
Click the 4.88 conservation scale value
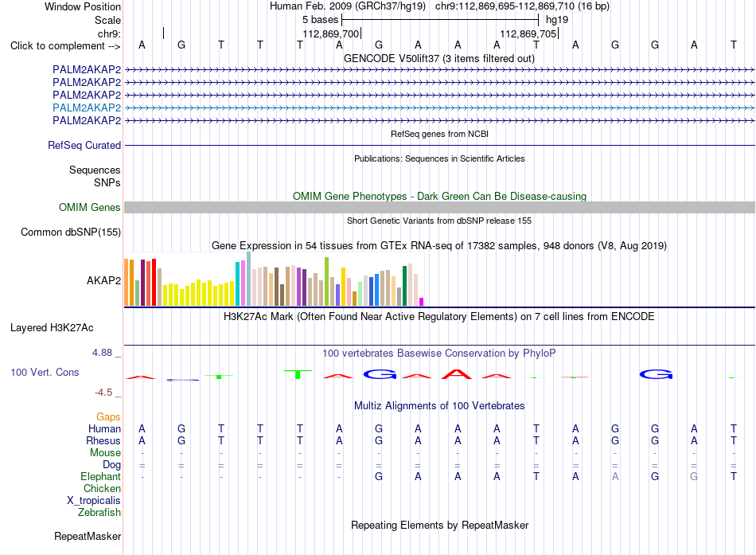102,353
